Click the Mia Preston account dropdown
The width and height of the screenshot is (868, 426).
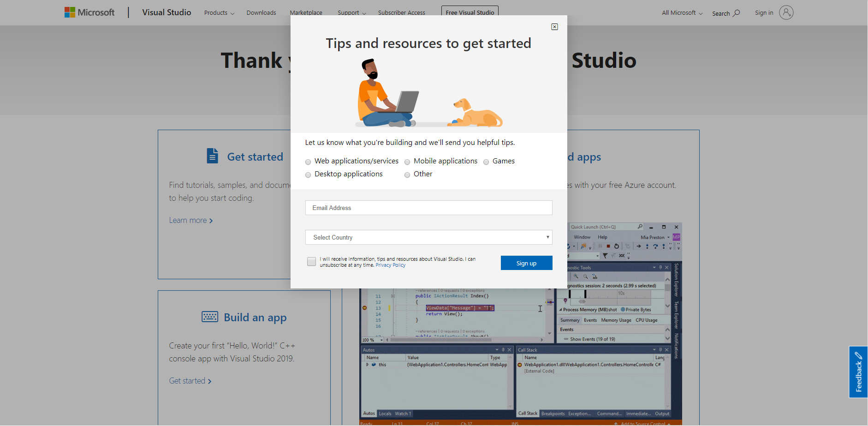(655, 237)
